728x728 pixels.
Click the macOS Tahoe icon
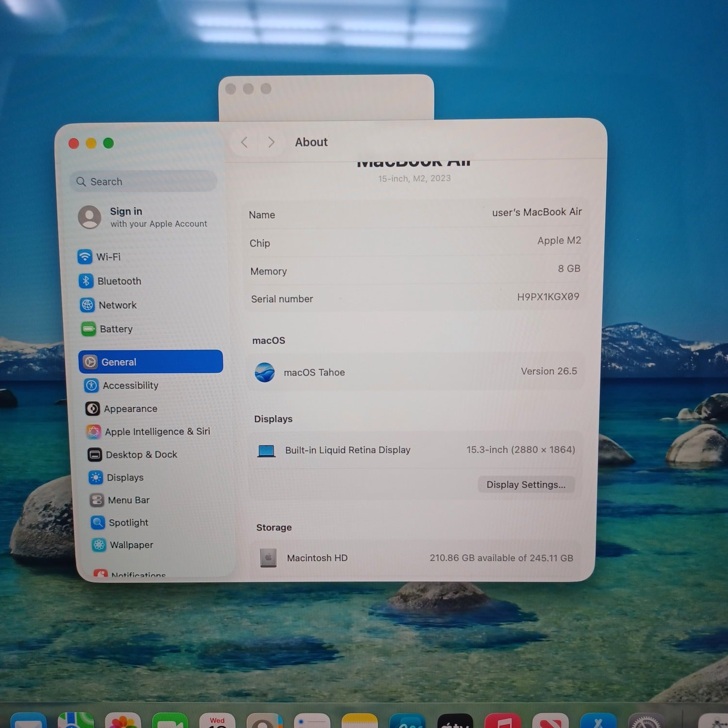pyautogui.click(x=265, y=372)
